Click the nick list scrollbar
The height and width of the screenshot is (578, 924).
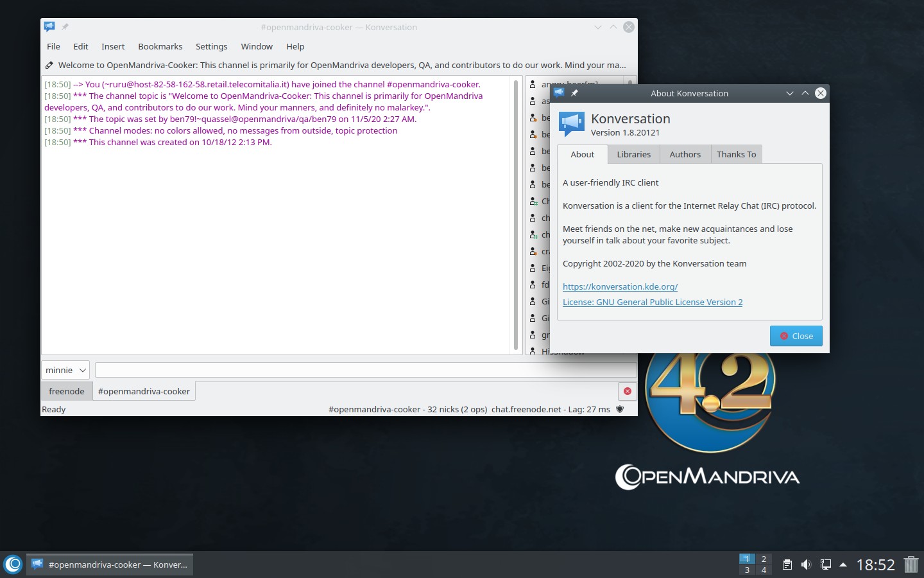tap(630, 81)
